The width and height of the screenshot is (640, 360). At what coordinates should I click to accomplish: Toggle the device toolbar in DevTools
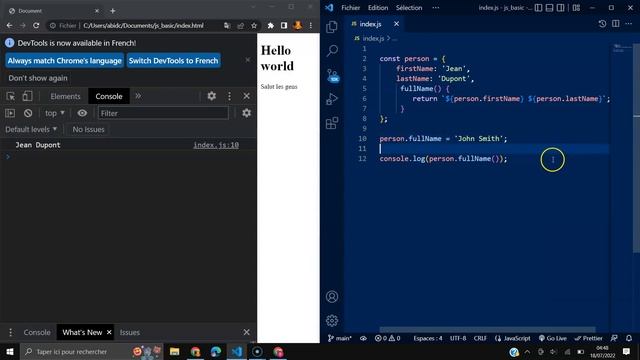pyautogui.click(x=27, y=96)
